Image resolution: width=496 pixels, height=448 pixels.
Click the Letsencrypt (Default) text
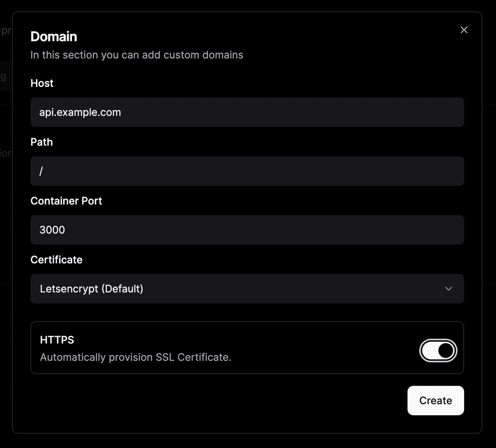click(x=92, y=289)
